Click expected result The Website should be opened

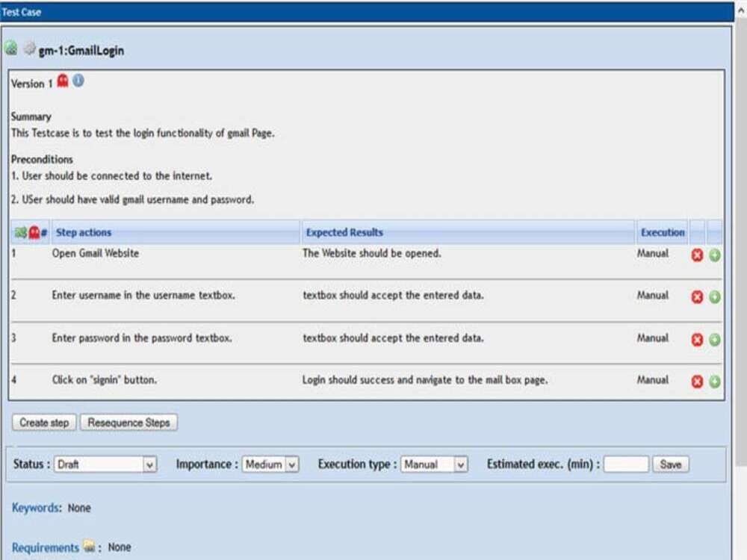tap(371, 253)
